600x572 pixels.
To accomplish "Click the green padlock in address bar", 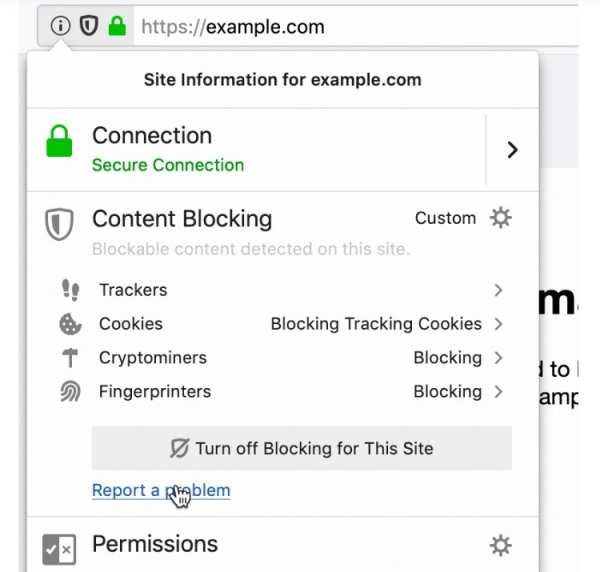I will click(x=117, y=28).
